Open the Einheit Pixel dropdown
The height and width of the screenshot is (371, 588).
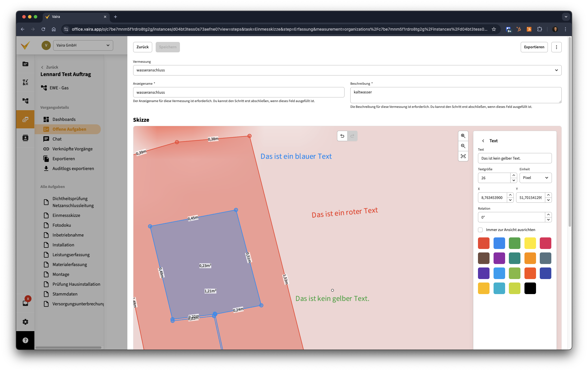pos(535,178)
